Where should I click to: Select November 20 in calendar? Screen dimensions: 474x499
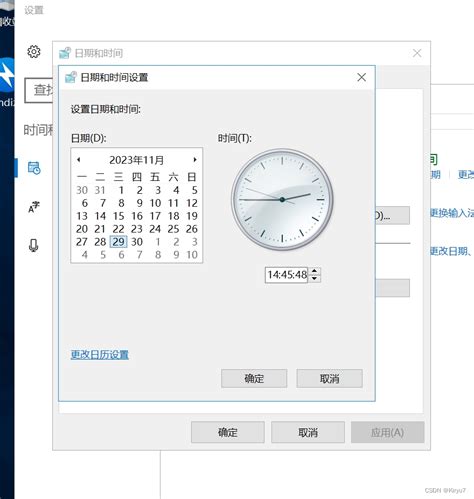coord(82,229)
